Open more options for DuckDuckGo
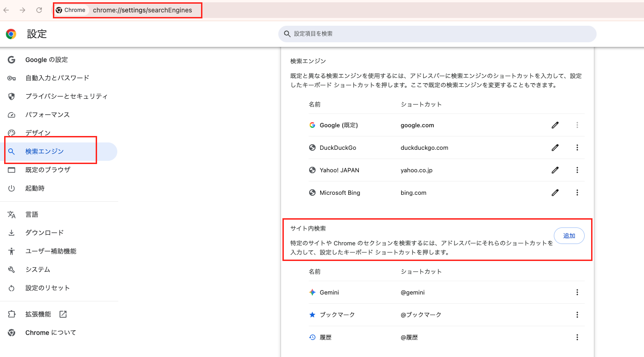The image size is (644, 357). coord(577,147)
